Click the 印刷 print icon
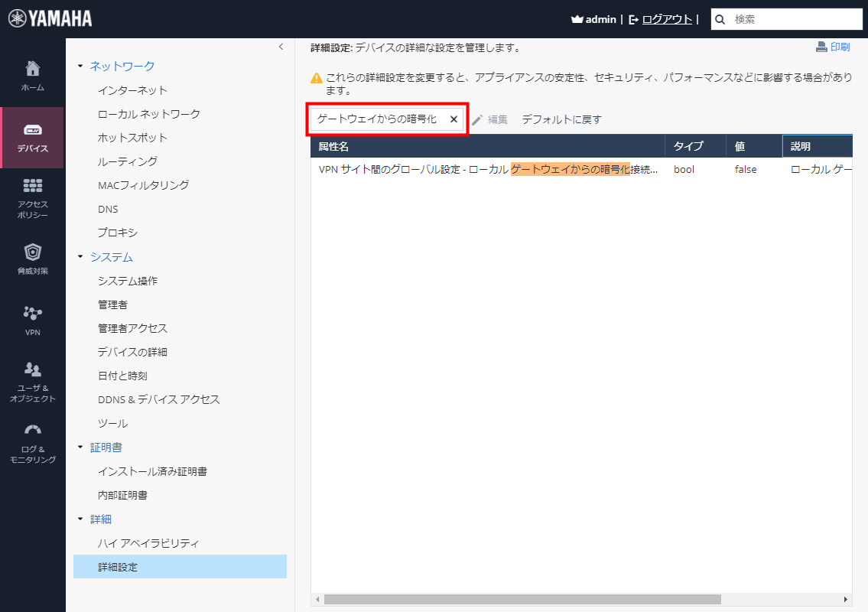 [821, 46]
